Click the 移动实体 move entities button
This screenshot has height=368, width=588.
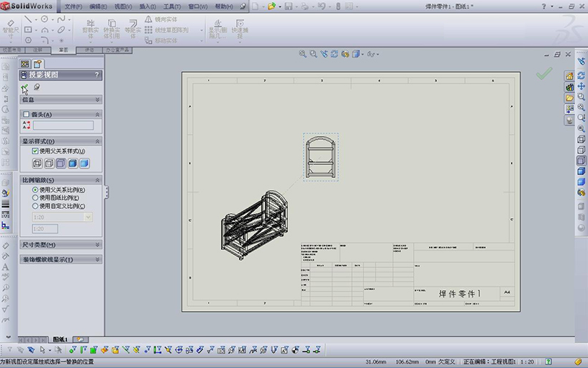tap(161, 40)
